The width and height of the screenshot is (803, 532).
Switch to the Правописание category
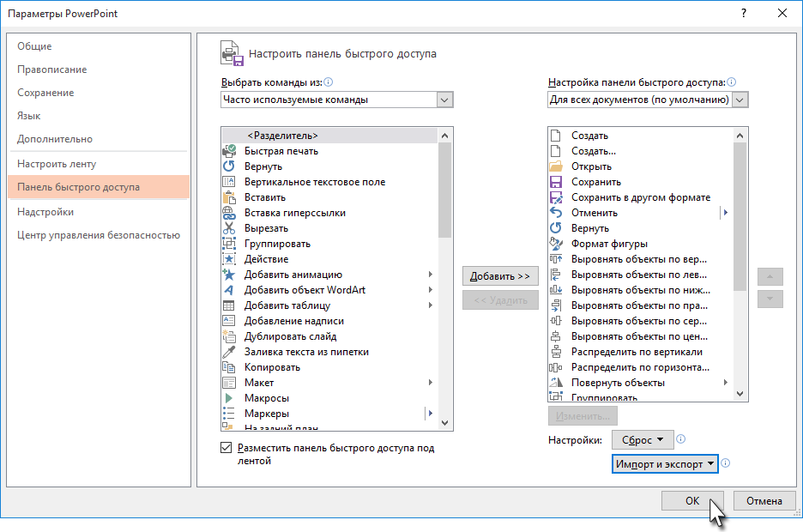pos(99,70)
